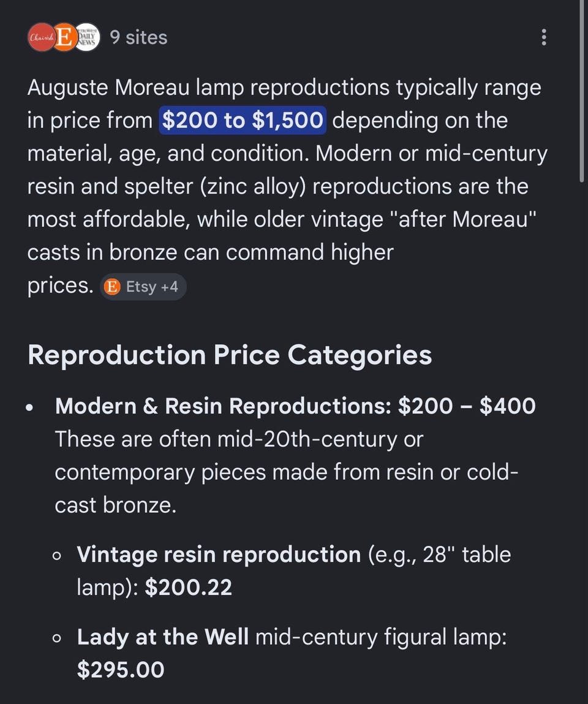Click "Modern & Resin Reproductions: $200 – $400" item

[x=295, y=406]
